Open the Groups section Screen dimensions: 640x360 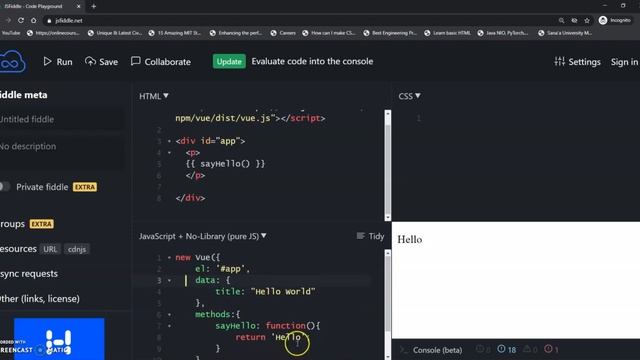13,224
